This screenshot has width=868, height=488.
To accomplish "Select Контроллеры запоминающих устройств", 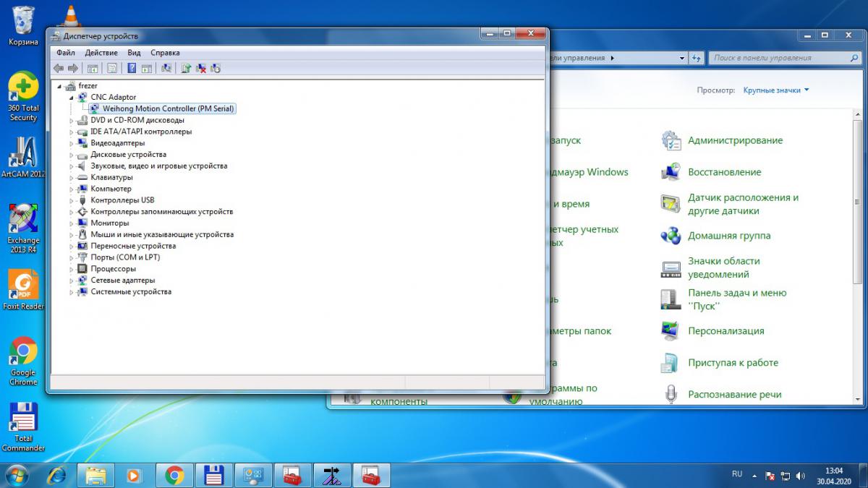I will [161, 212].
